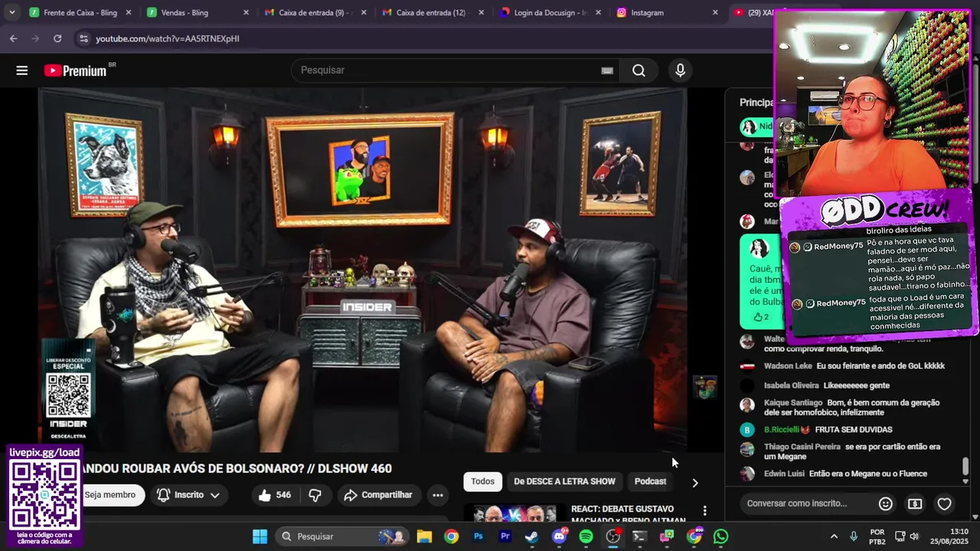The width and height of the screenshot is (980, 551).
Task: Click the chat input Conversar como inscrito
Action: tap(806, 504)
